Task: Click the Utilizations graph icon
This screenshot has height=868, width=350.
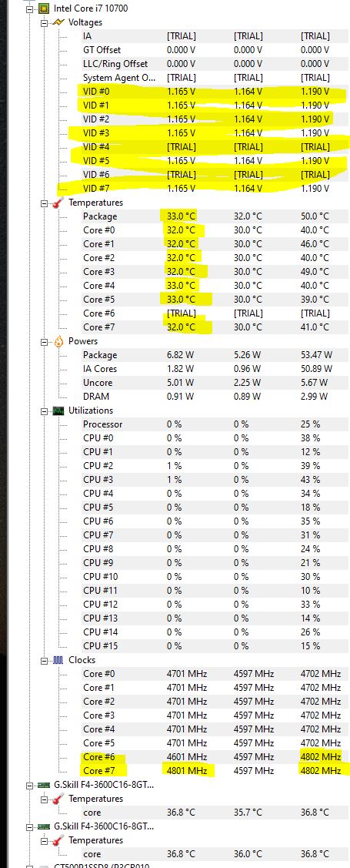Action: point(58,411)
